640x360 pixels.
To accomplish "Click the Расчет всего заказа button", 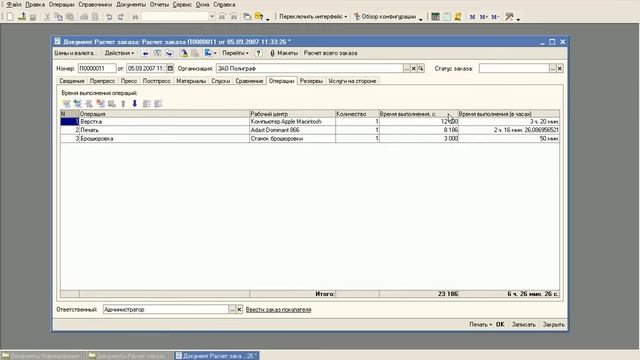I will click(x=330, y=53).
